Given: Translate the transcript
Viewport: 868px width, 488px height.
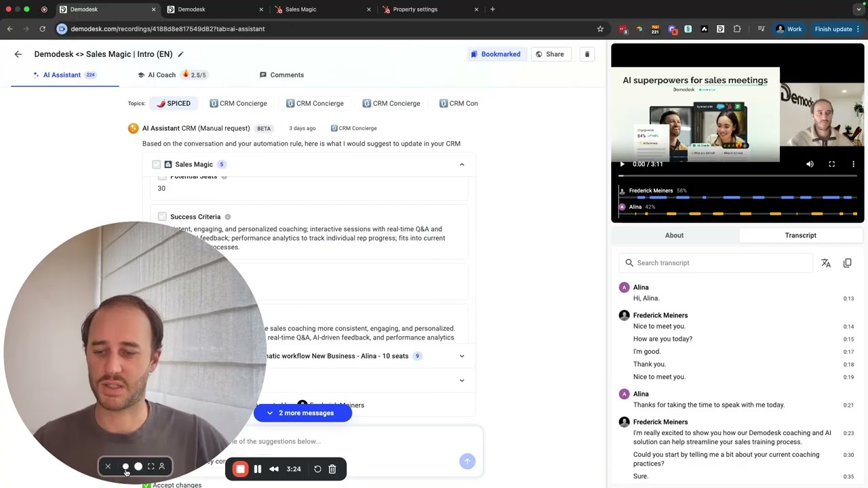Looking at the screenshot, I should [x=826, y=263].
